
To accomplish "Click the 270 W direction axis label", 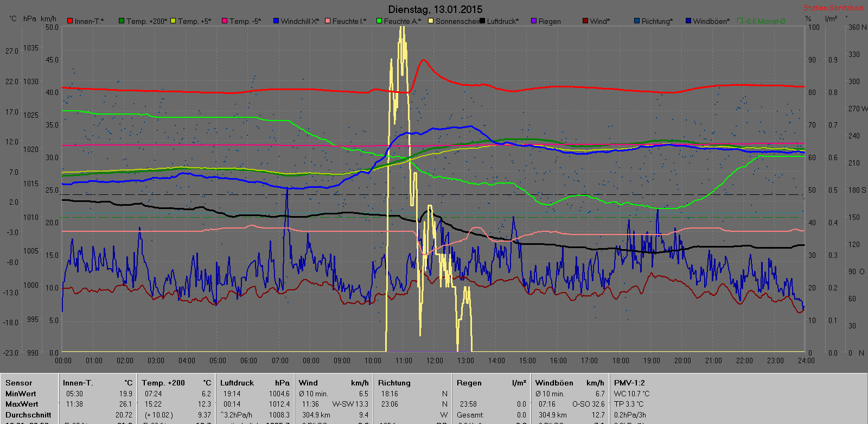I will 858,109.
